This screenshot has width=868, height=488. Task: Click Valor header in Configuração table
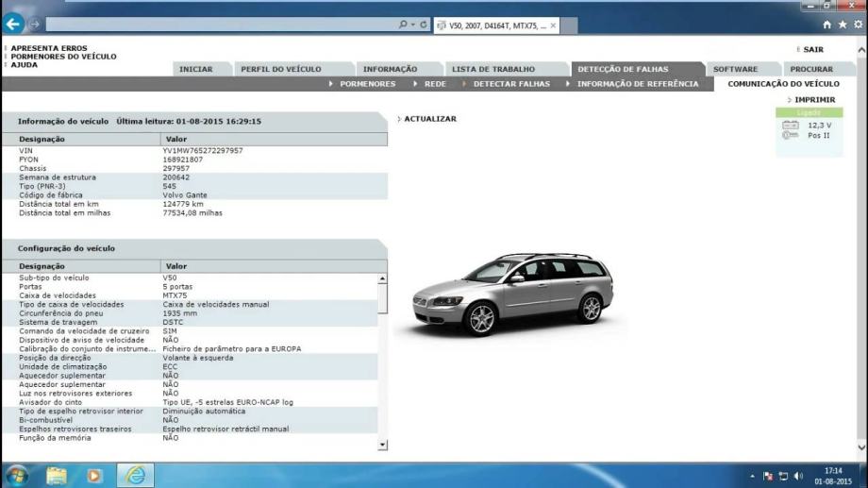176,266
